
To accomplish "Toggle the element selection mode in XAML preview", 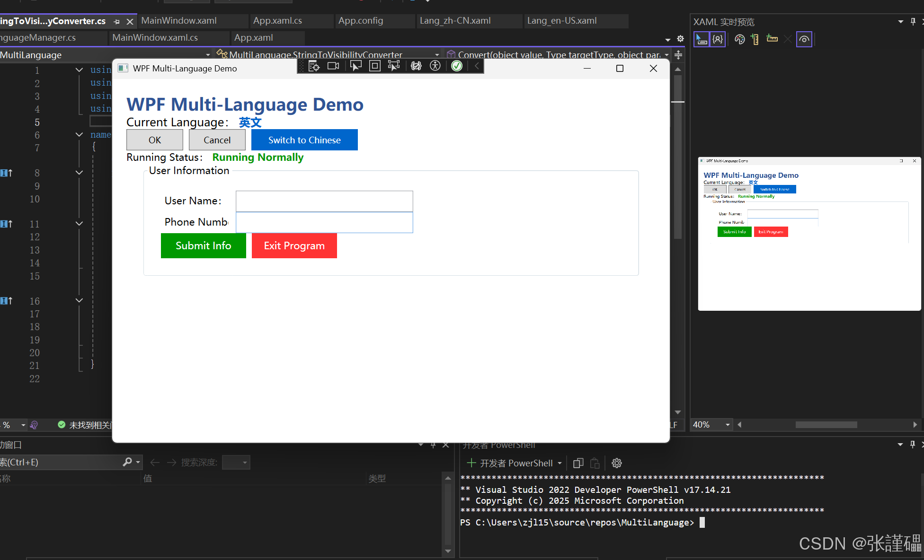I will (701, 39).
